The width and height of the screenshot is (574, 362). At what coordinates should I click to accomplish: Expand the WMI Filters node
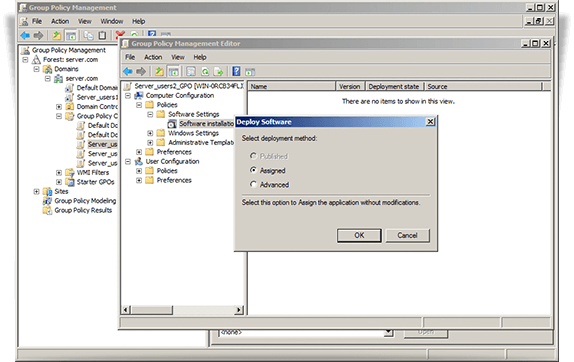[59, 172]
